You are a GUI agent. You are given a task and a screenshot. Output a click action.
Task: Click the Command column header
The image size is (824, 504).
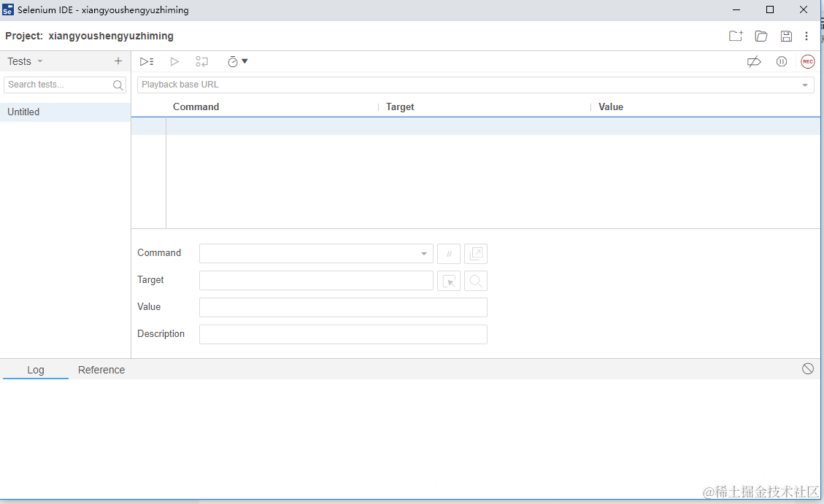tap(196, 106)
